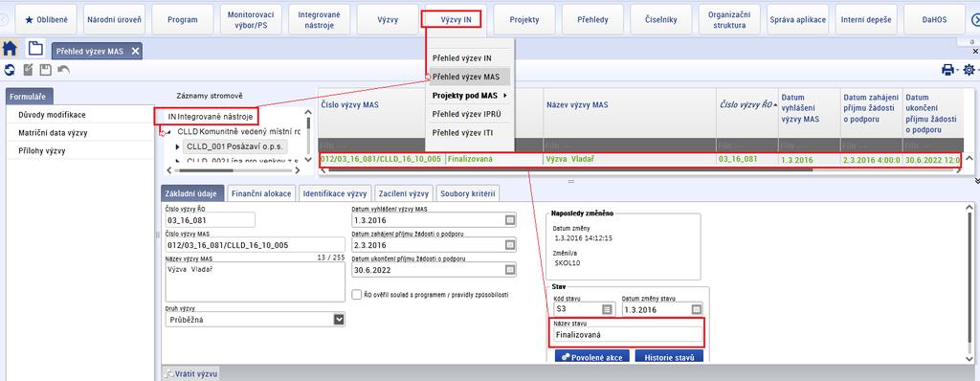Tick the ŘO ověřil soulad checkbox
This screenshot has width=980, height=381.
click(357, 294)
